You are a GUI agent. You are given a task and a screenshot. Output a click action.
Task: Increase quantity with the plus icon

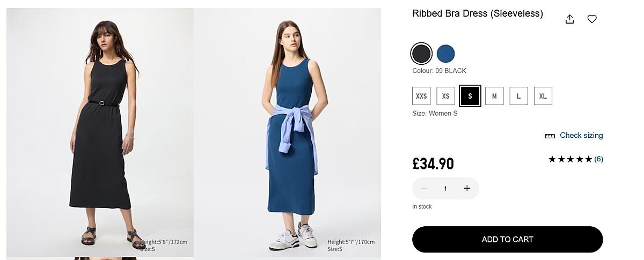[467, 188]
